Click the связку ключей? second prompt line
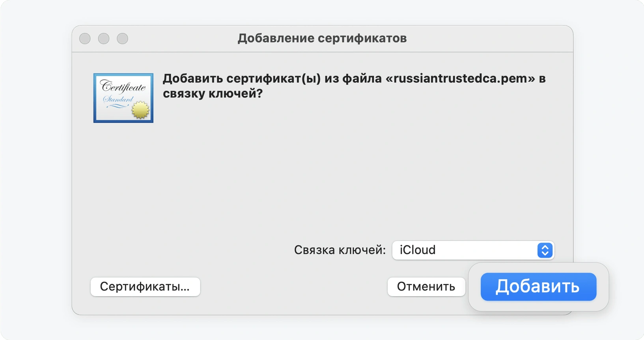Screen dimensions: 644x340 pyautogui.click(x=213, y=94)
